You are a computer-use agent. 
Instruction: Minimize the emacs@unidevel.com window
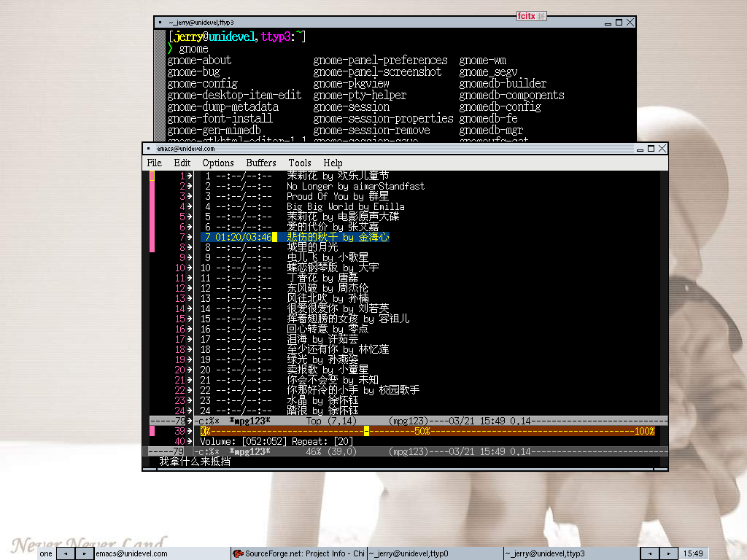640,149
